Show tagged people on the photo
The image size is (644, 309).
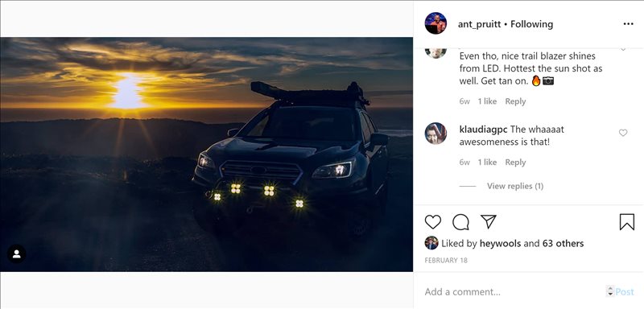coord(16,254)
